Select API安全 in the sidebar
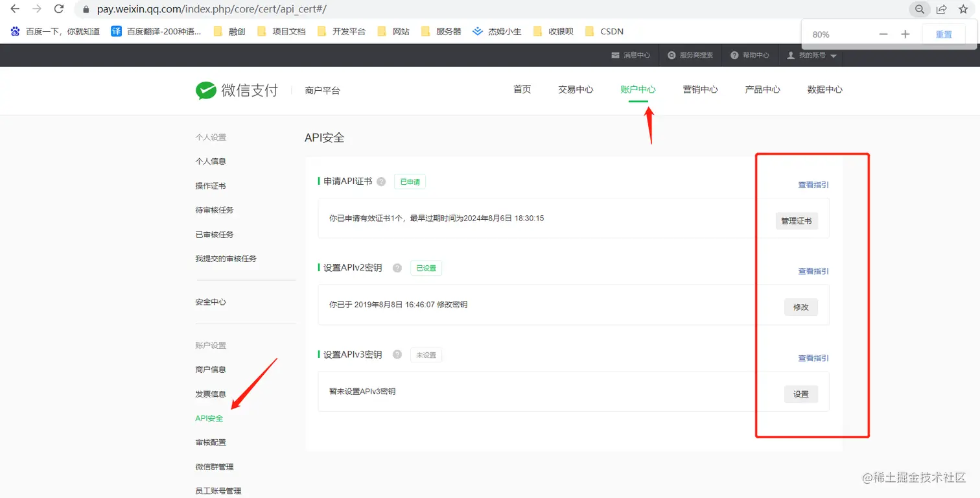The width and height of the screenshot is (980, 498). click(209, 418)
